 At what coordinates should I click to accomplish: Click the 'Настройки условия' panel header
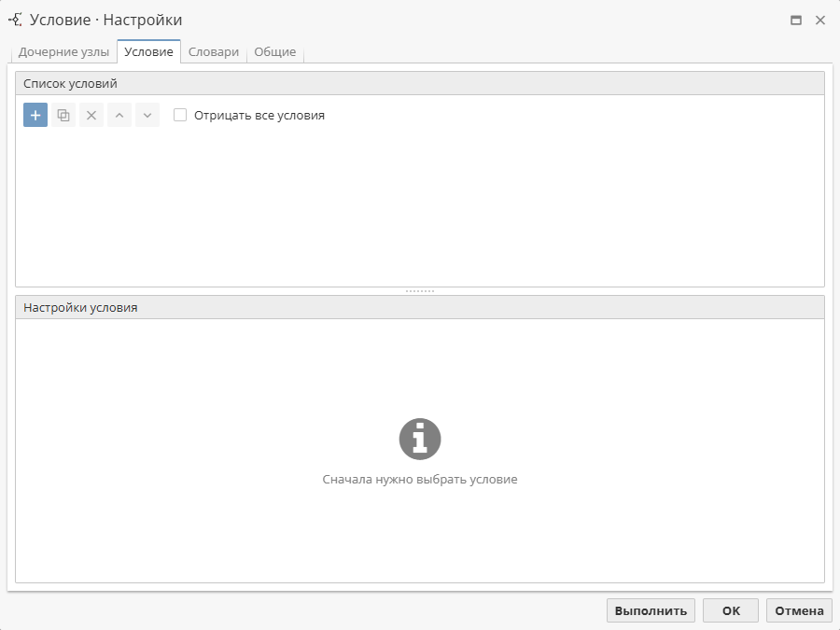(x=420, y=307)
